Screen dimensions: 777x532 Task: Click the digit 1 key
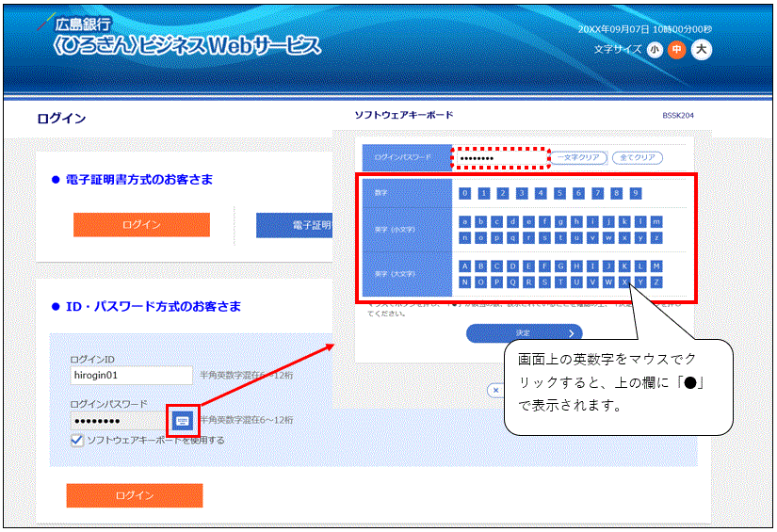(x=484, y=193)
